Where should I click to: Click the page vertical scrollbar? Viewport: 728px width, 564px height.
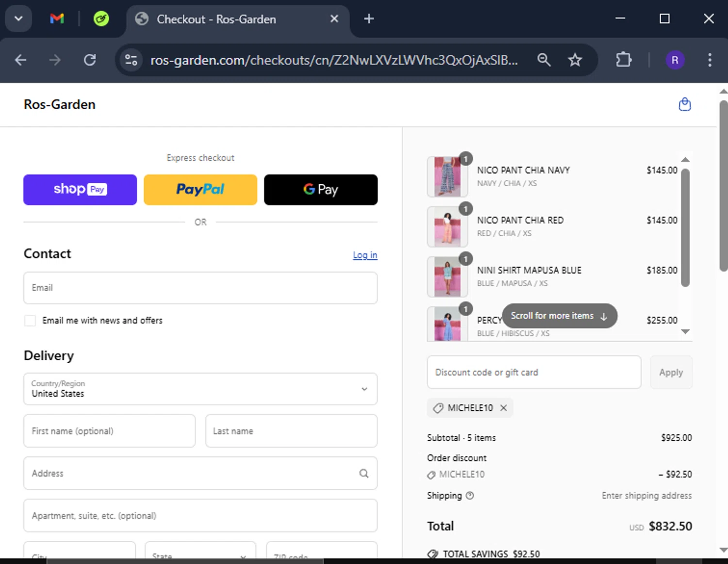(x=723, y=185)
